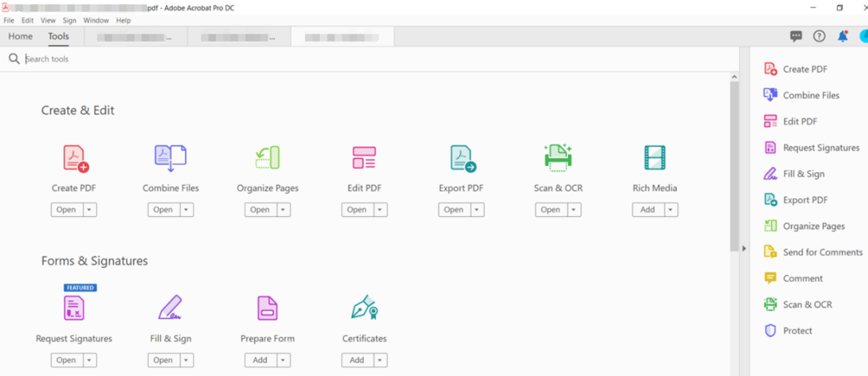Open the Window menu
868x376 pixels.
pyautogui.click(x=96, y=21)
